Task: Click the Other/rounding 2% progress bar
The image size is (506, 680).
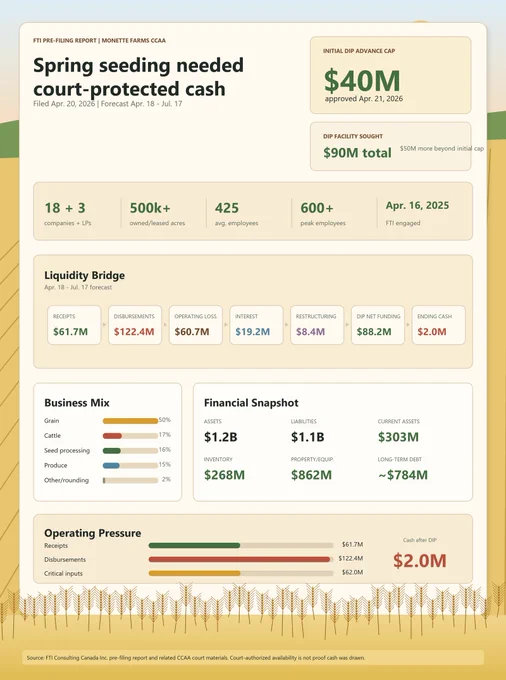Action: [x=130, y=481]
